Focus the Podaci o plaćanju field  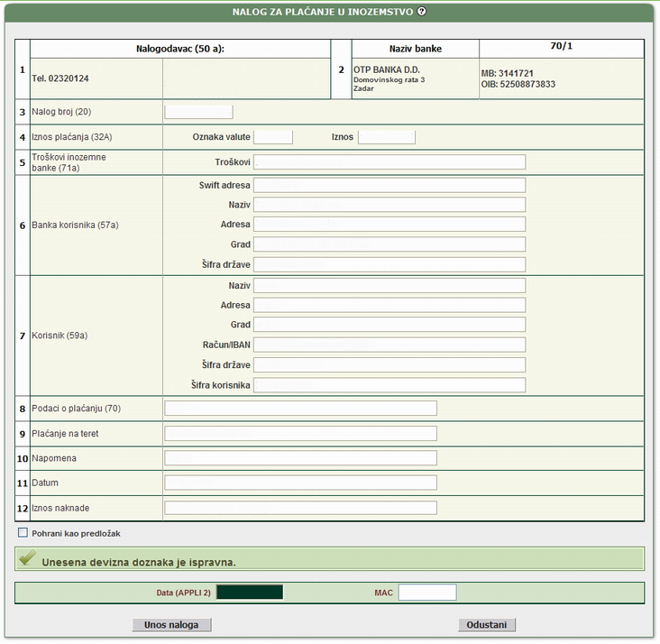[300, 409]
